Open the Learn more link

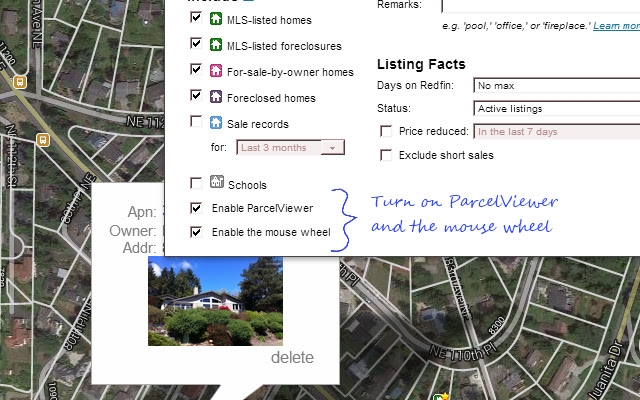tap(616, 26)
